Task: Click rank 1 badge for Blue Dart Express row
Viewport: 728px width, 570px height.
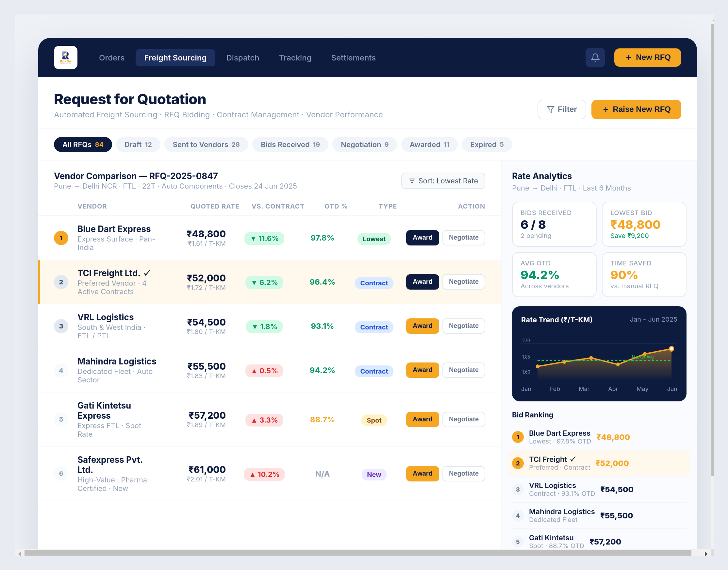Action: (x=61, y=238)
